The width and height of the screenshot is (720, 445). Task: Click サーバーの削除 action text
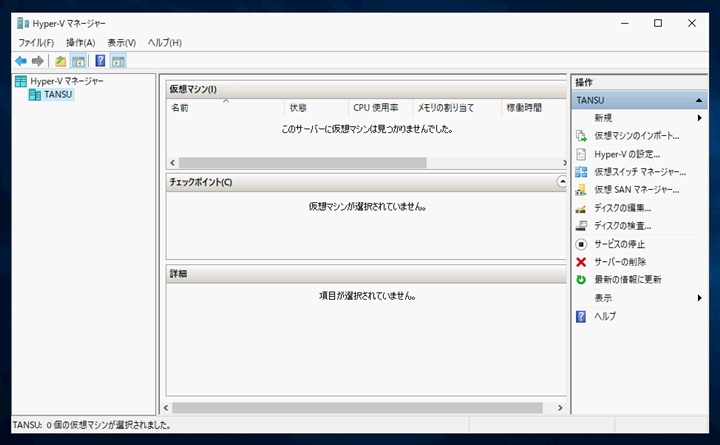pos(620,262)
